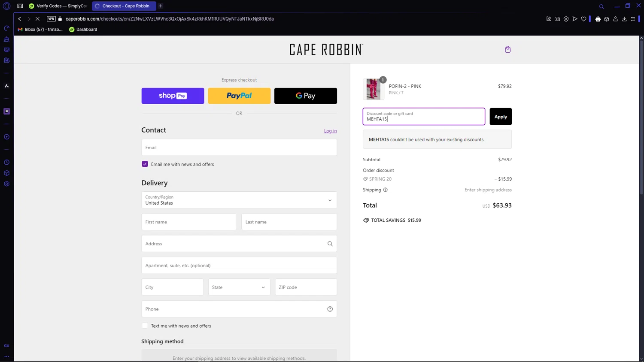The height and width of the screenshot is (362, 644).
Task: Open Easy Setup sliders icon
Action: tap(633, 19)
